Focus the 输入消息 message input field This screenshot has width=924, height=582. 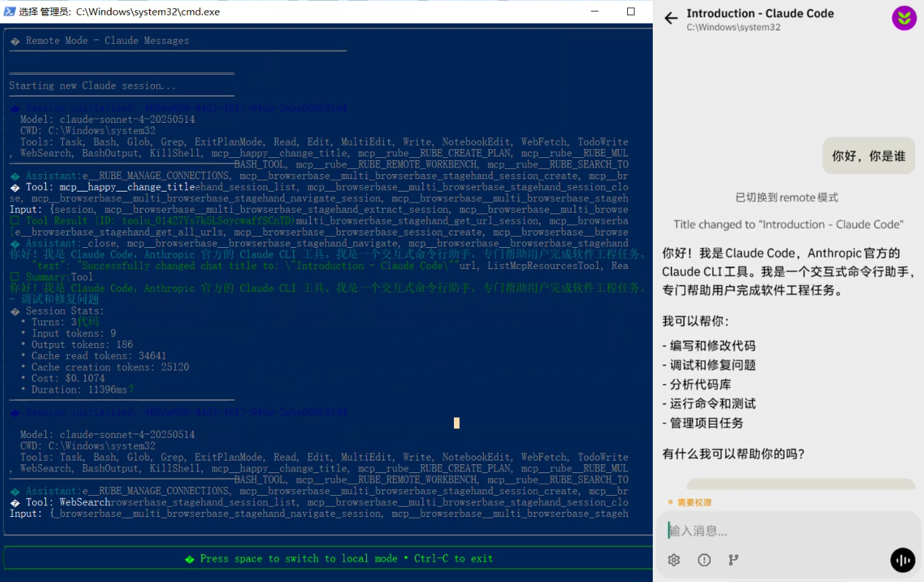point(787,530)
